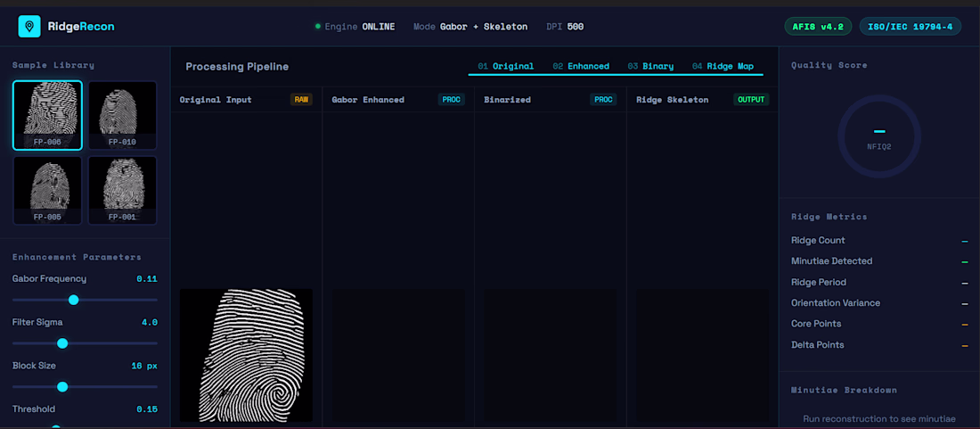This screenshot has width=980, height=429.
Task: Click the original input fingerprint image
Action: (x=246, y=355)
